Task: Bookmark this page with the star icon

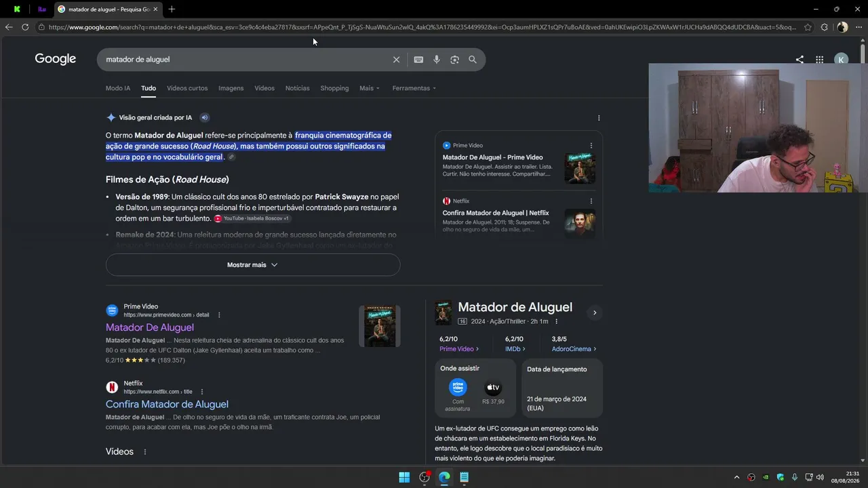Action: point(808,27)
